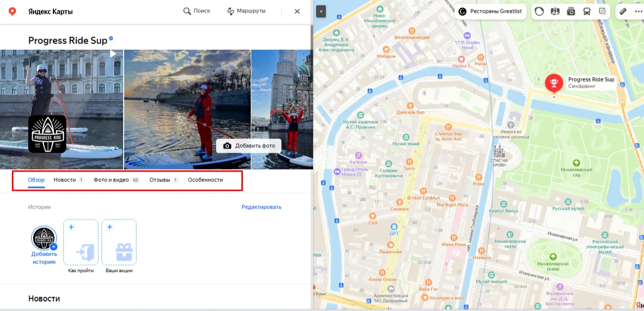644x311 pixels.
Task: Click the Brisket Eat&fun marker
Action: [423, 190]
